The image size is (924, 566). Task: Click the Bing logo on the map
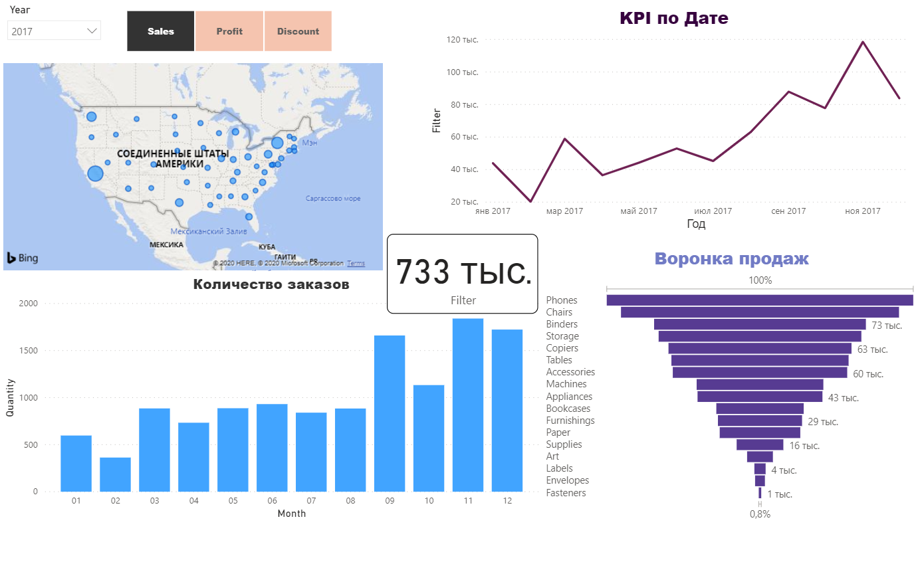pyautogui.click(x=23, y=258)
